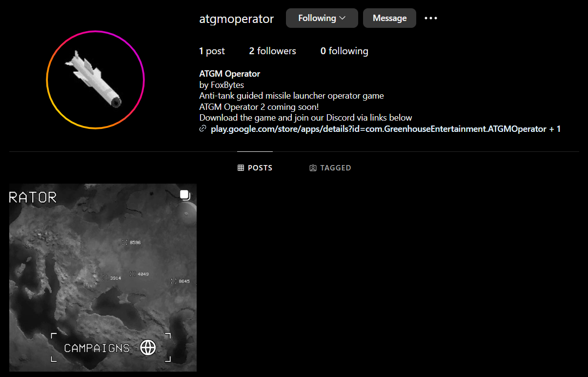The width and height of the screenshot is (588, 377).
Task: Switch to the TAGGED tab
Action: point(330,168)
